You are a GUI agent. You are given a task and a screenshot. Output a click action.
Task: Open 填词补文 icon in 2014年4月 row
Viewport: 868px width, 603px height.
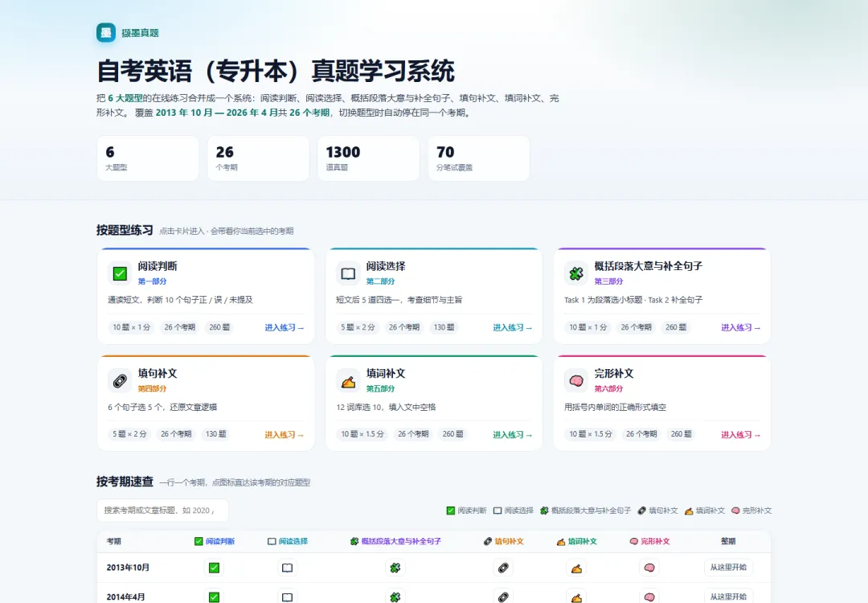(576, 597)
